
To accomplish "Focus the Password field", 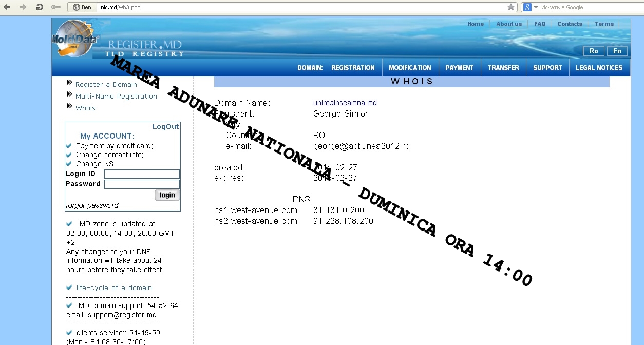I will (142, 184).
